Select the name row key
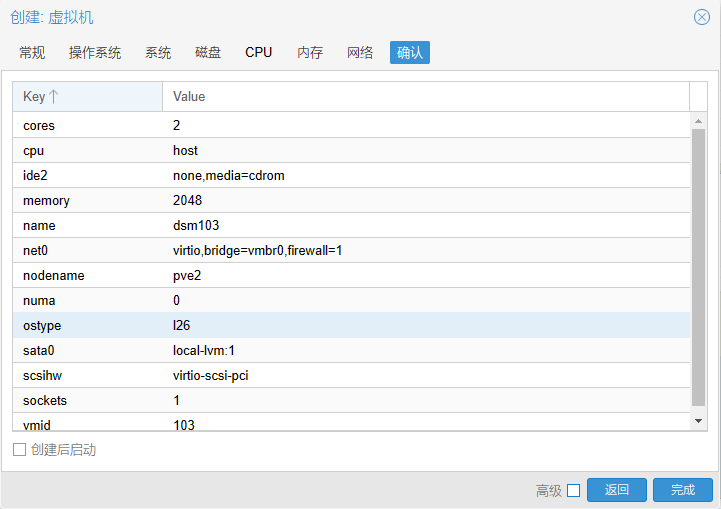The image size is (721, 509). [39, 226]
